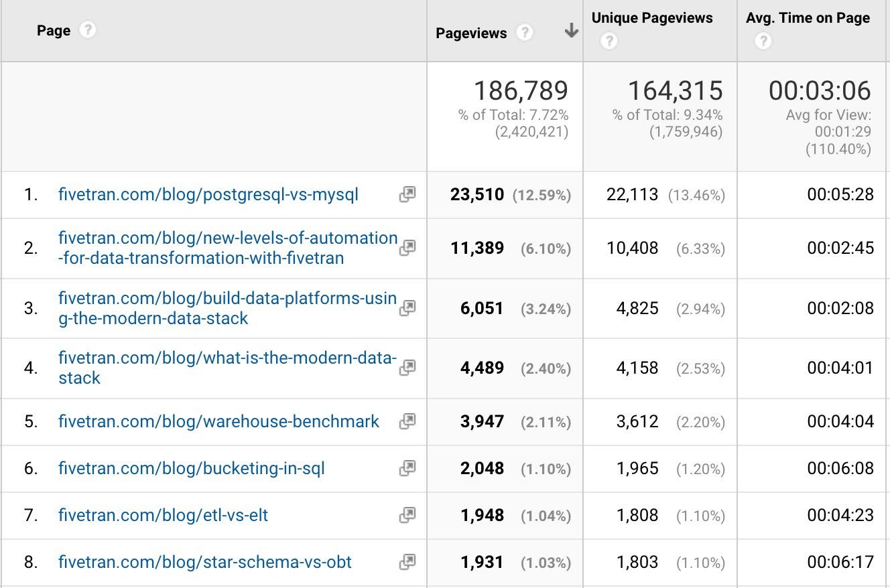Open etl-vs-elt page external link icon
The height and width of the screenshot is (588, 890).
click(x=407, y=515)
